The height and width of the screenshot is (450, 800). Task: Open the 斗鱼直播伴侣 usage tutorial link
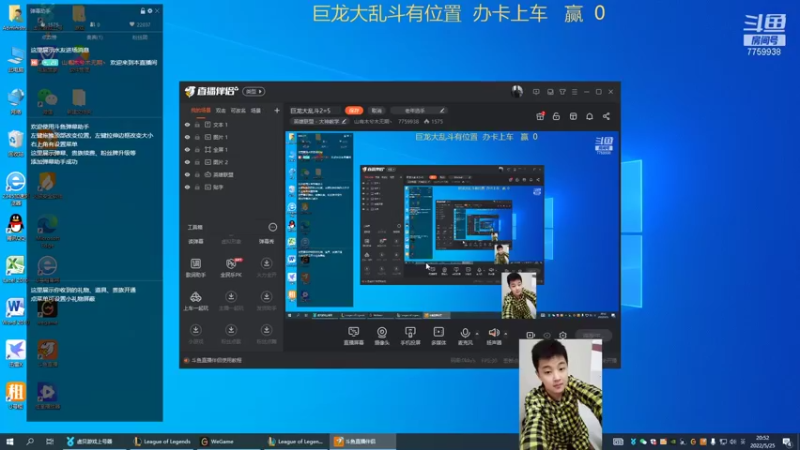[213, 360]
